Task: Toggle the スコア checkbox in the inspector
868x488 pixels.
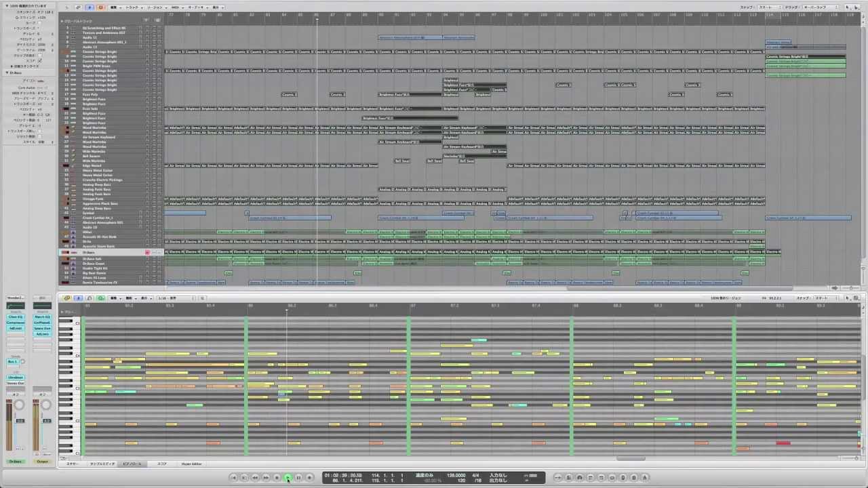Action: coord(40,60)
